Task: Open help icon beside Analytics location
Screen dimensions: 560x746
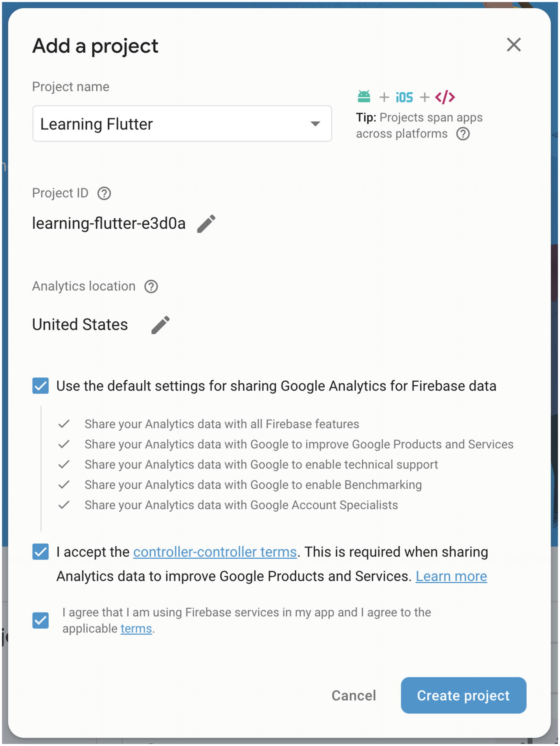Action: [x=151, y=286]
